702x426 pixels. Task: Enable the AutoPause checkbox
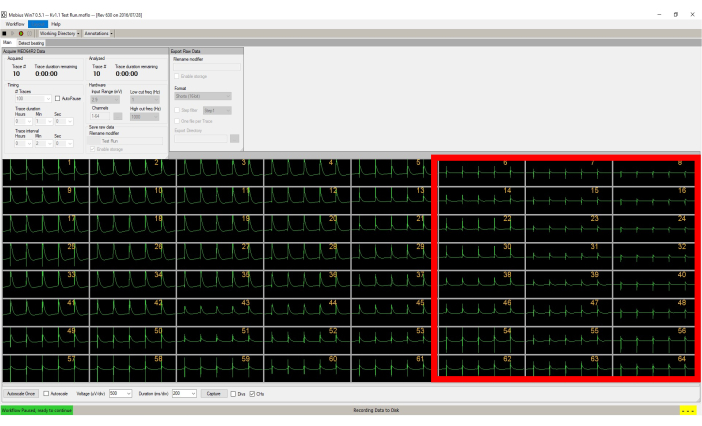point(57,98)
